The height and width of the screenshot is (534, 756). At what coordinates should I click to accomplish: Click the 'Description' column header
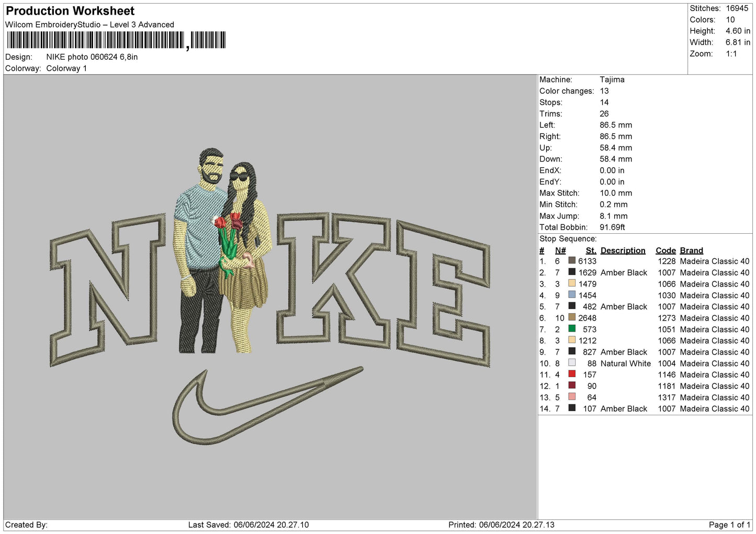(623, 251)
